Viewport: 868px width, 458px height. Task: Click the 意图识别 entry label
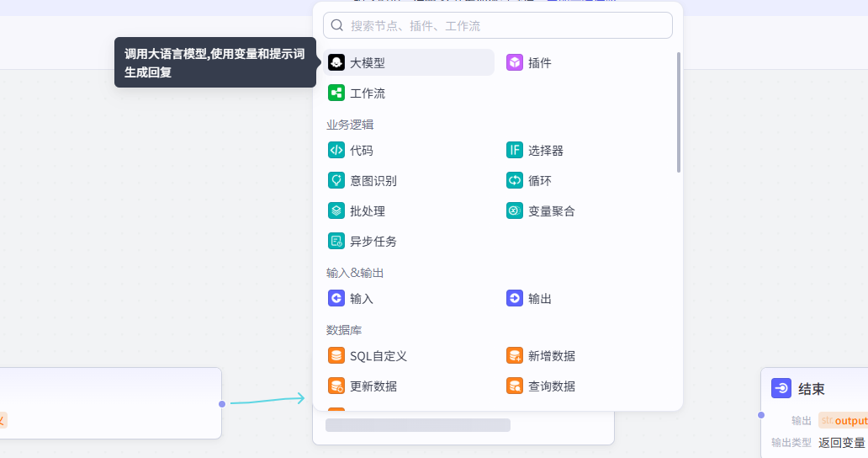click(373, 181)
